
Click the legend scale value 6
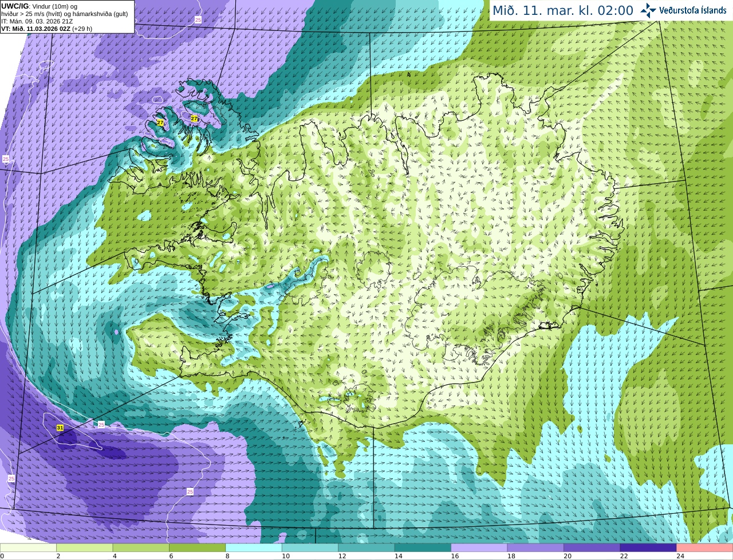point(171,556)
